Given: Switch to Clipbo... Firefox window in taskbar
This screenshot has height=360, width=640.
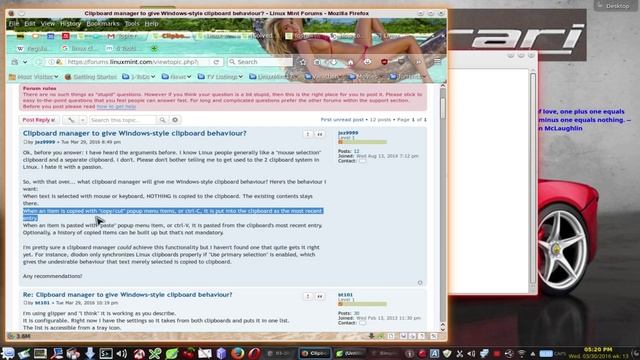Looking at the screenshot, I should [315, 353].
